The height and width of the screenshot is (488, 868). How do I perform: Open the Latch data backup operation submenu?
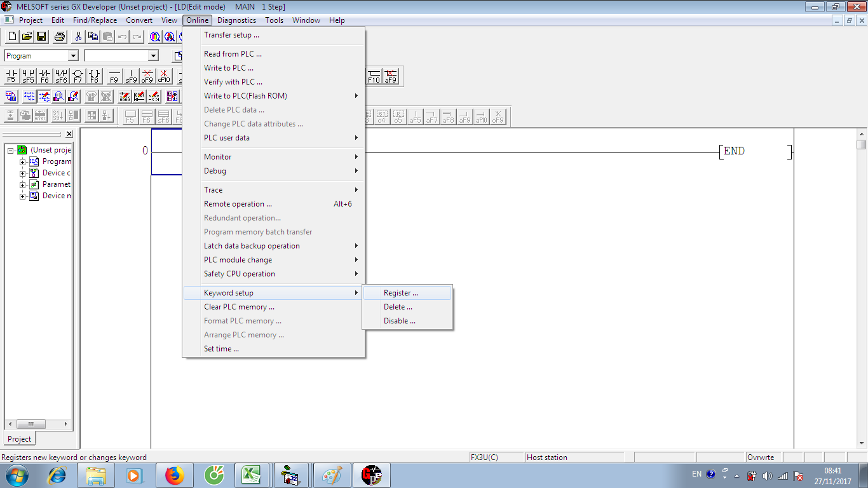273,246
